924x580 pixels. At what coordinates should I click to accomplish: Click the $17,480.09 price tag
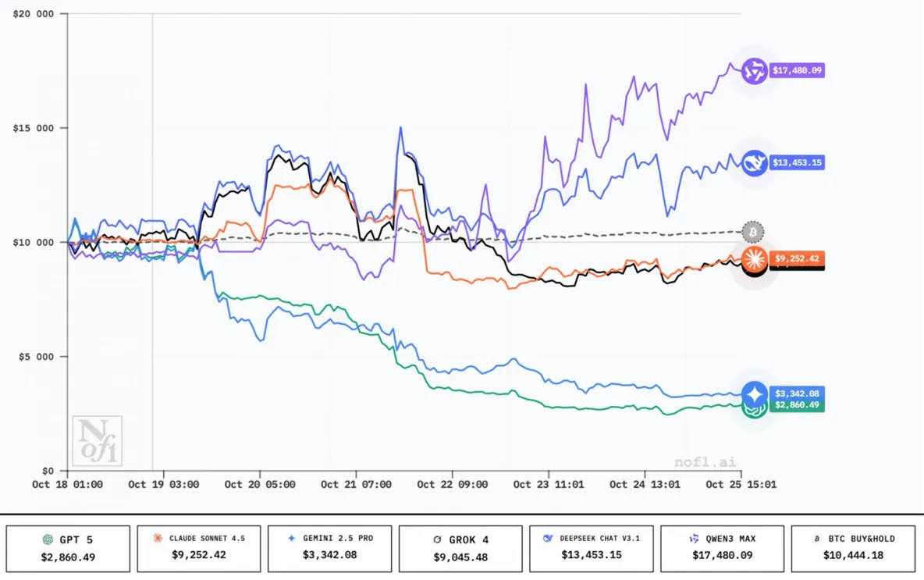point(797,70)
